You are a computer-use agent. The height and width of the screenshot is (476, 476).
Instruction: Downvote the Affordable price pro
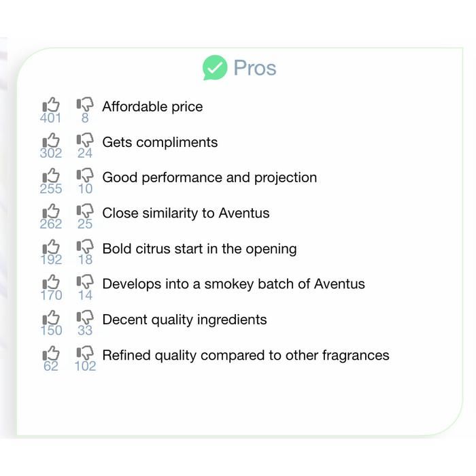85,105
